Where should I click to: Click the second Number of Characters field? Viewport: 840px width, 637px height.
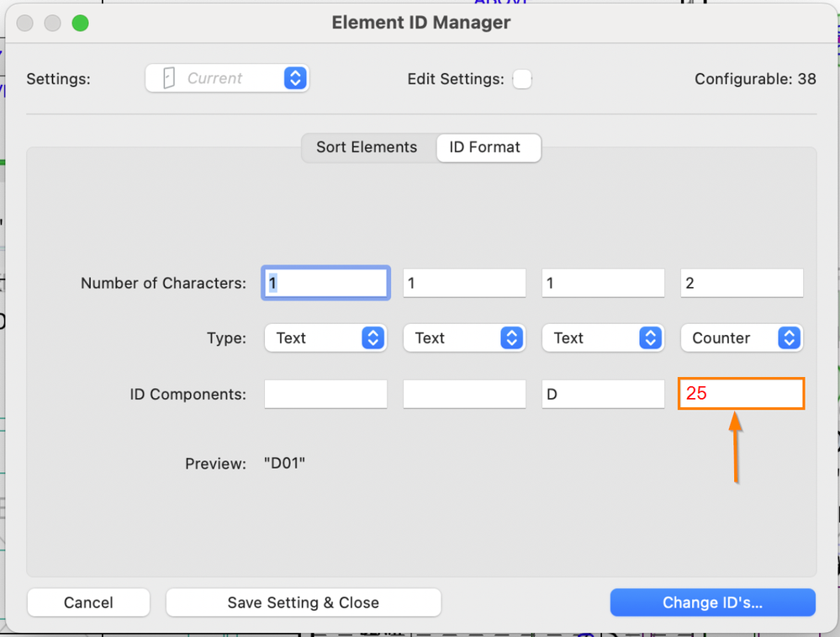click(464, 284)
